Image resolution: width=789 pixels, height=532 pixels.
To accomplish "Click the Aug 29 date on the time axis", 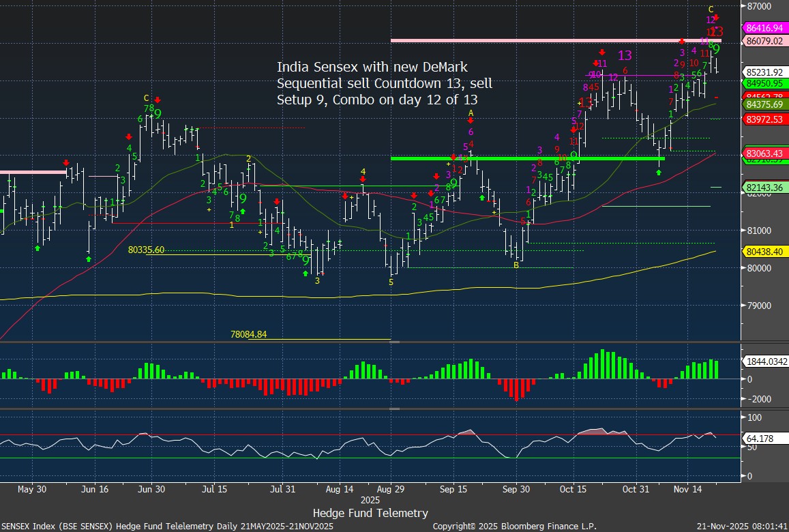I will click(391, 489).
